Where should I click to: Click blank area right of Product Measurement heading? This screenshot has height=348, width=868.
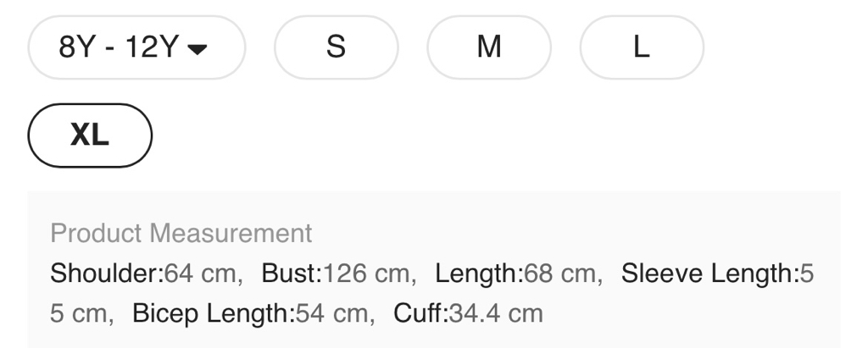(576, 233)
